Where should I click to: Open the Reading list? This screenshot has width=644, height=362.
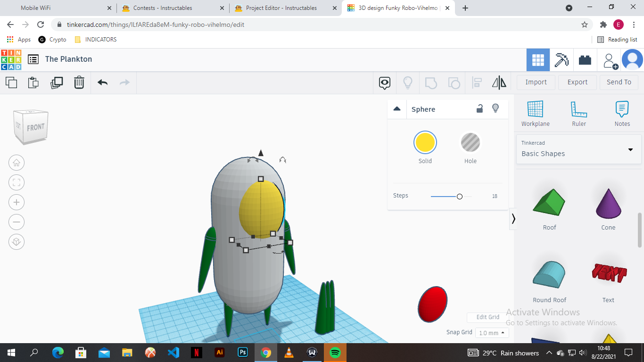(x=617, y=40)
